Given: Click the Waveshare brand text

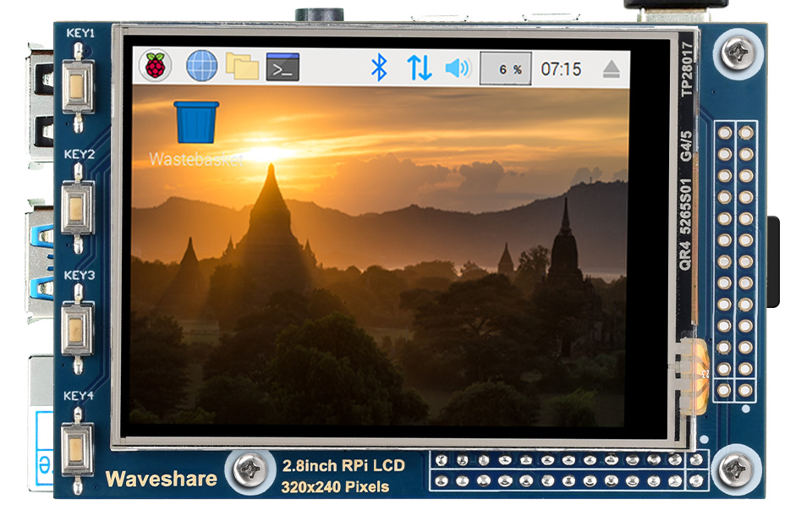Looking at the screenshot, I should click(x=161, y=479).
